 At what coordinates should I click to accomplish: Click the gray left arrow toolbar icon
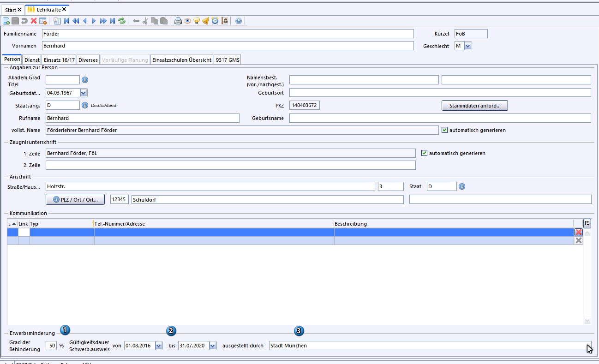(136, 21)
